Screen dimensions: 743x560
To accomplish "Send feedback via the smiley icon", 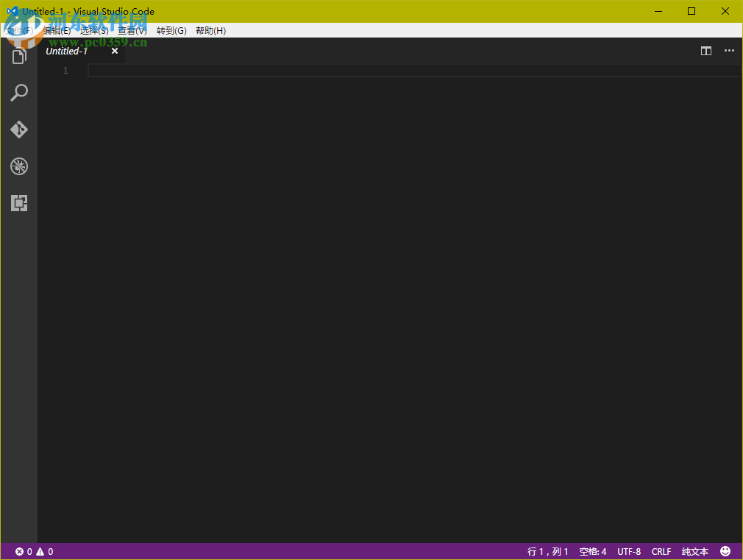I will (725, 550).
